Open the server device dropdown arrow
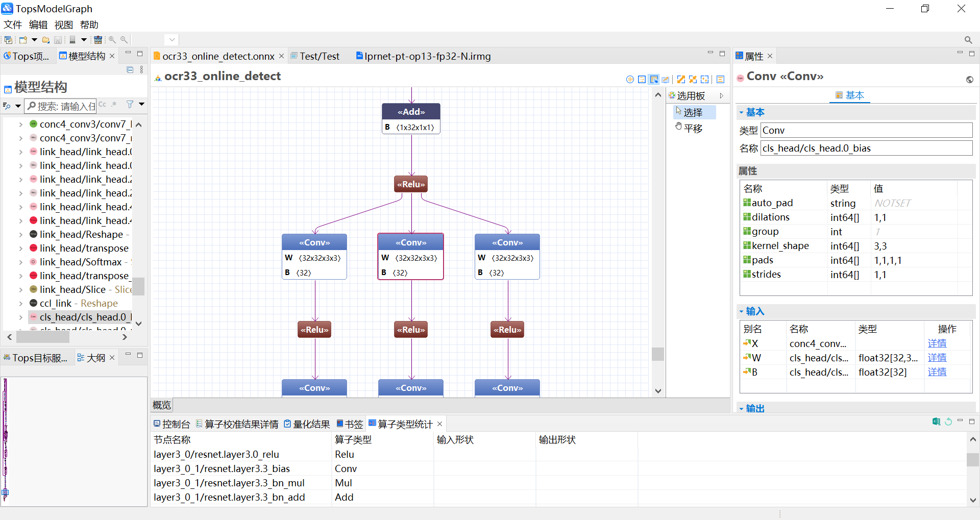 [x=84, y=40]
